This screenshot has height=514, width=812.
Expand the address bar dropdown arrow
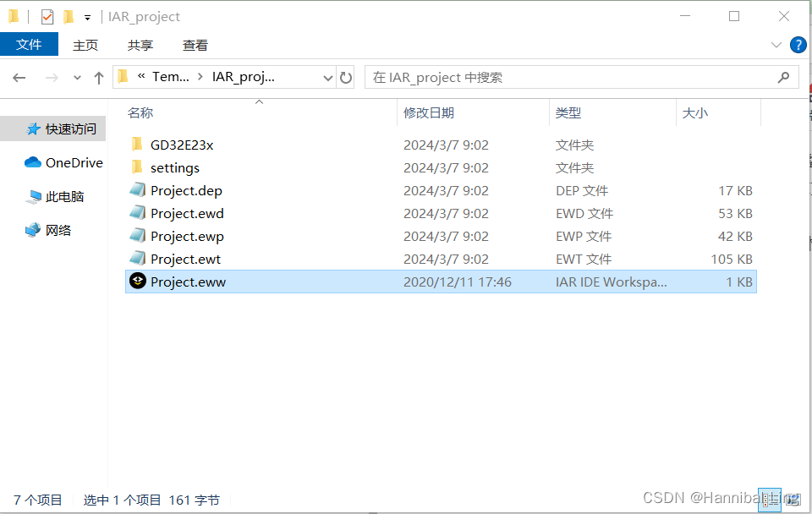click(327, 77)
